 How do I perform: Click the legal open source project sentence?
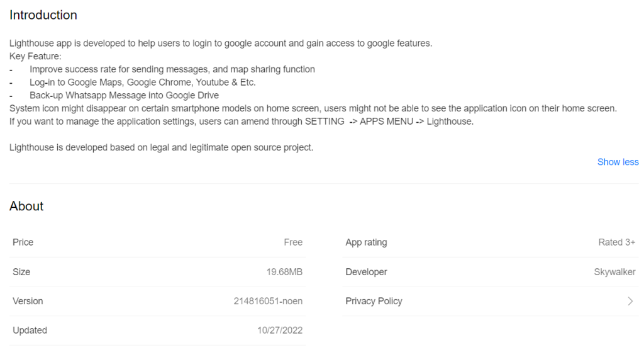tap(161, 147)
